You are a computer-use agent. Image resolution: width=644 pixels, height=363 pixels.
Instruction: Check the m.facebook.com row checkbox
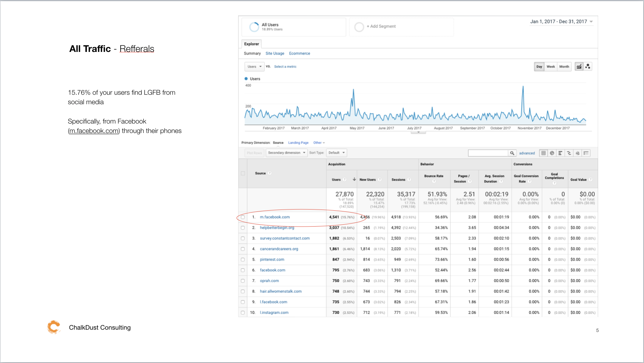243,217
